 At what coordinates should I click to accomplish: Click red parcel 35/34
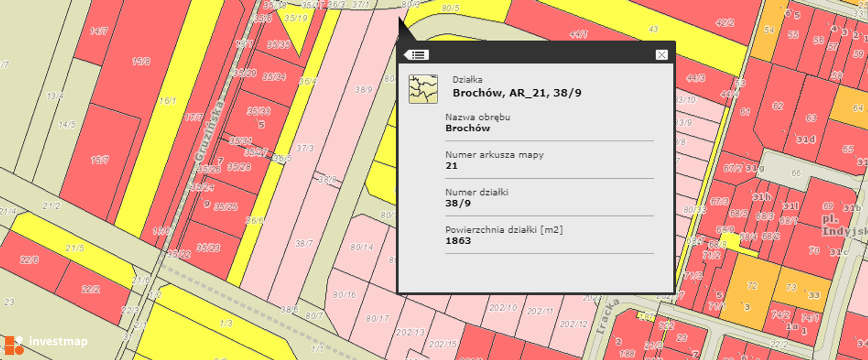point(274,76)
